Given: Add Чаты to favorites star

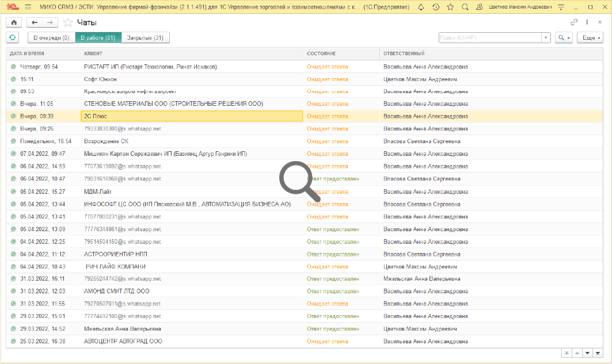Looking at the screenshot, I should 68,22.
